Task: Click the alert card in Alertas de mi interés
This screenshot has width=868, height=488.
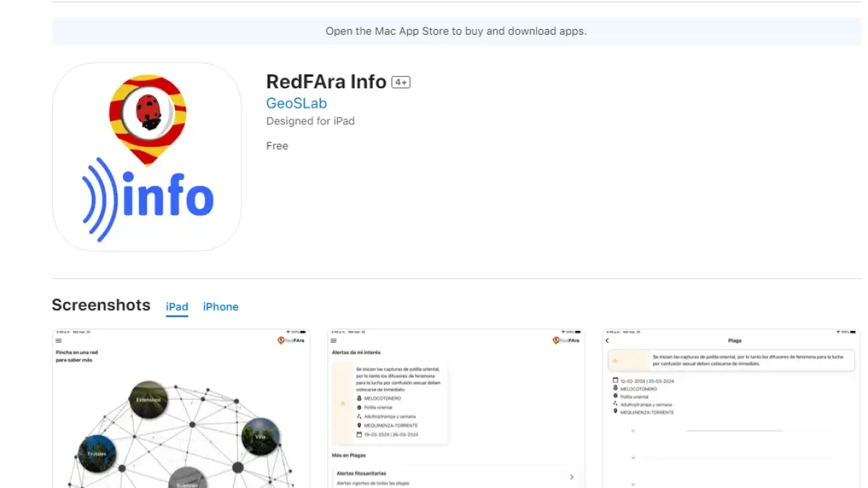Action: point(391,403)
